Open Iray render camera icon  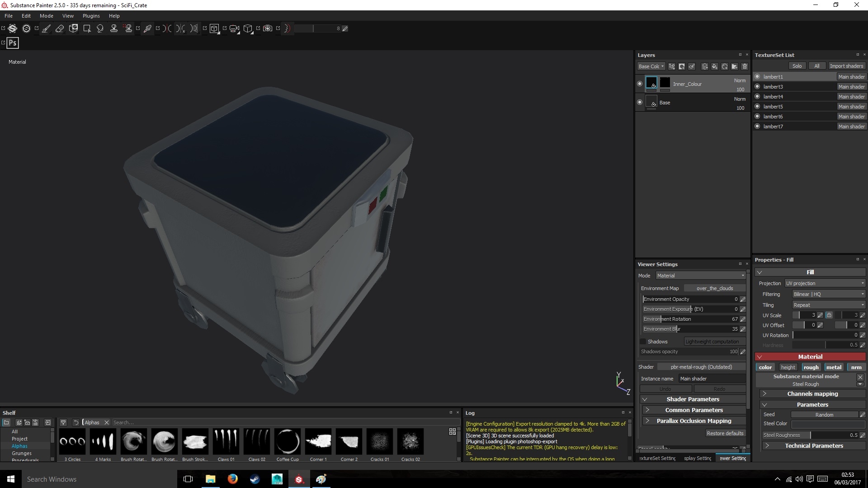click(268, 28)
